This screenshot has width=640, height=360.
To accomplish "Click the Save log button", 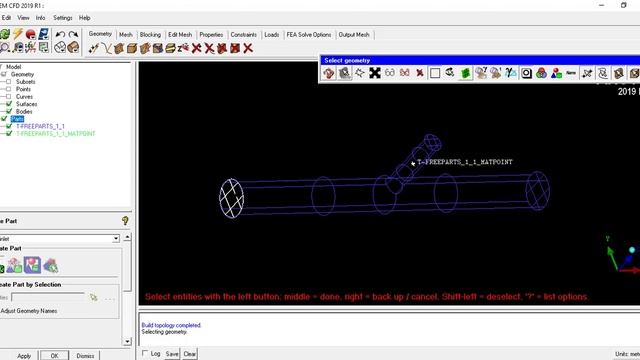I will pos(172,353).
